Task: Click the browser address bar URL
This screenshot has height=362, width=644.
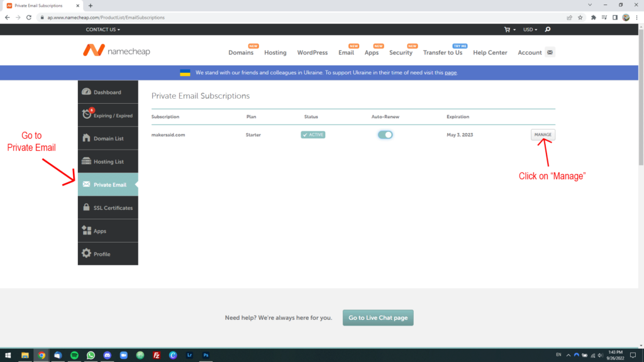Action: (x=106, y=18)
